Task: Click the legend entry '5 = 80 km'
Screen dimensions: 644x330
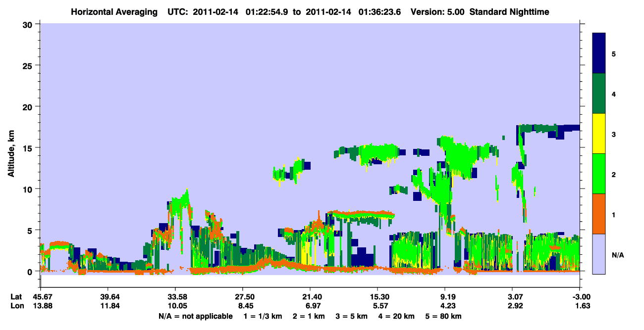Action: tap(444, 316)
